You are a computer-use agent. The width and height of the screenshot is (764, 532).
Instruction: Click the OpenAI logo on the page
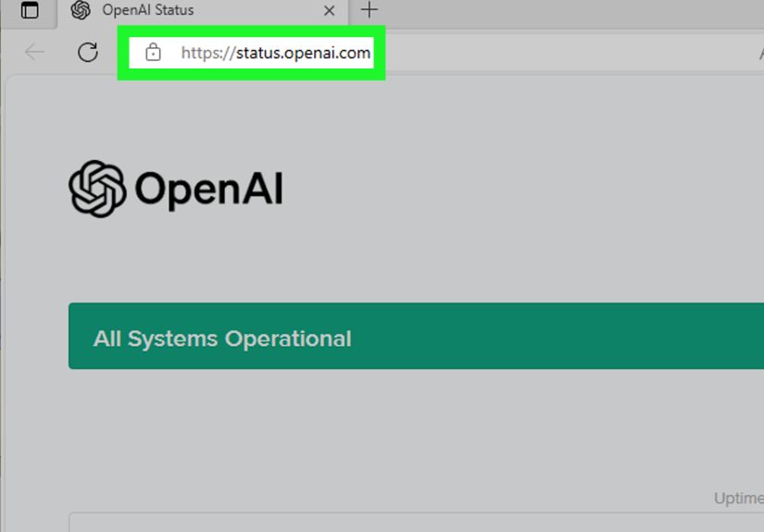(175, 189)
